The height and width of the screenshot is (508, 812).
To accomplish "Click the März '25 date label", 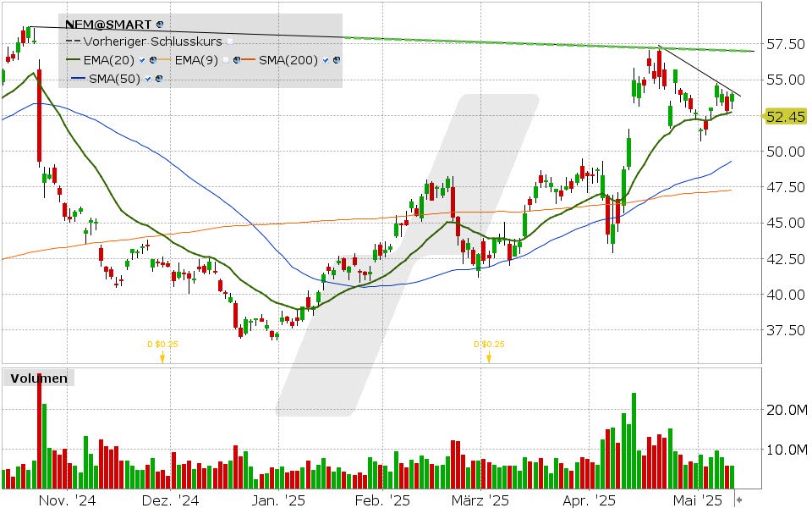I will point(480,500).
